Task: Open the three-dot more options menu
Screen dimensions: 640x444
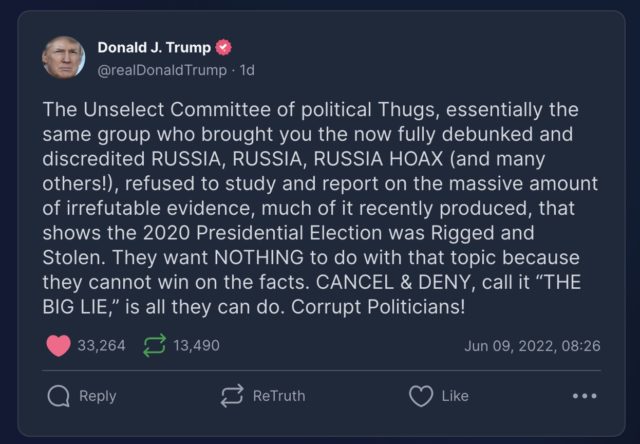Action: [x=584, y=396]
